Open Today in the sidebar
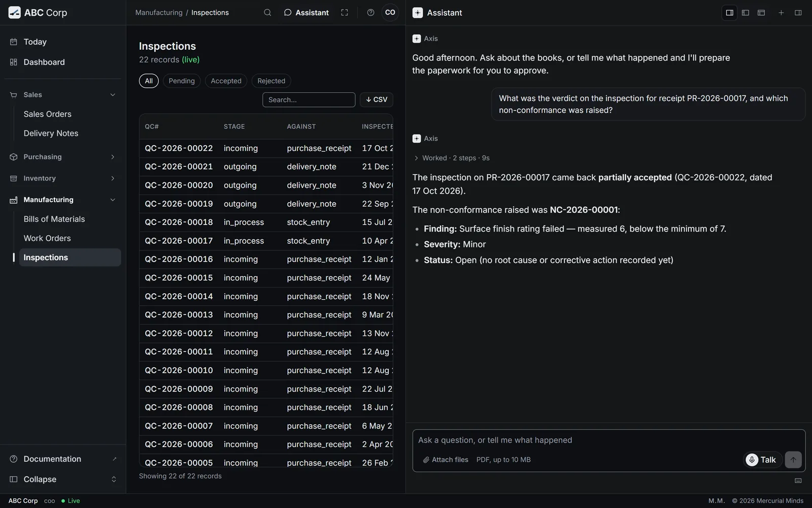The image size is (812, 508). point(63,42)
